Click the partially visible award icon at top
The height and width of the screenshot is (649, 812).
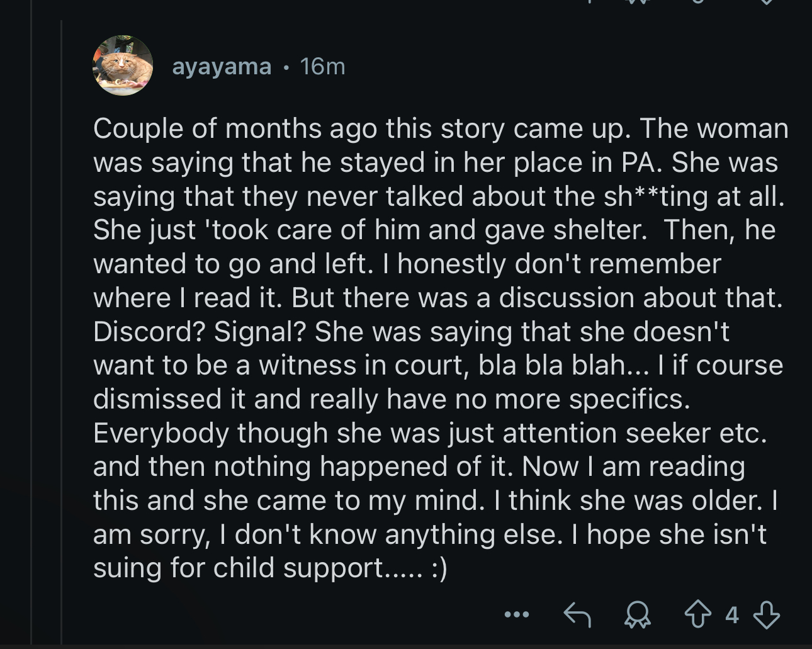[x=636, y=2]
